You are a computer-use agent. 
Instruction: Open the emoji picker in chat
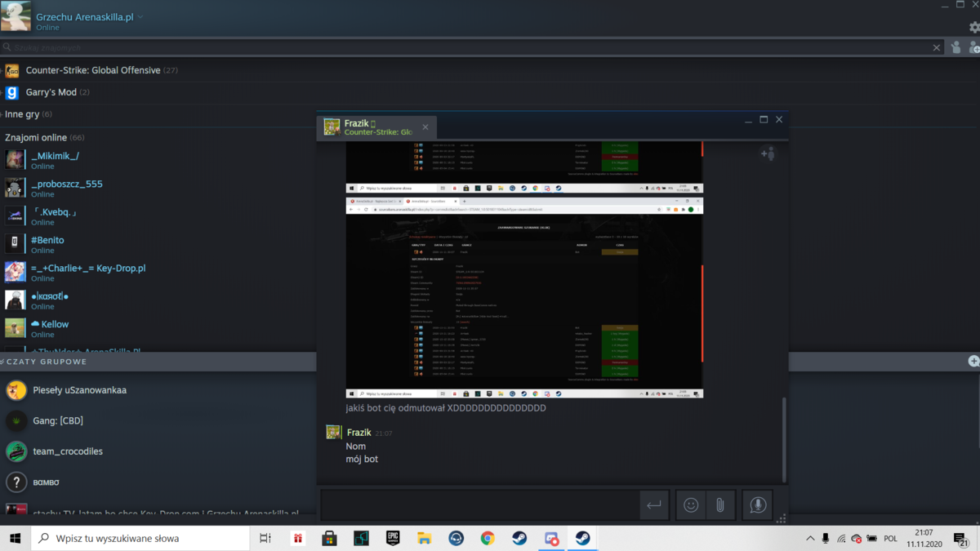[691, 505]
